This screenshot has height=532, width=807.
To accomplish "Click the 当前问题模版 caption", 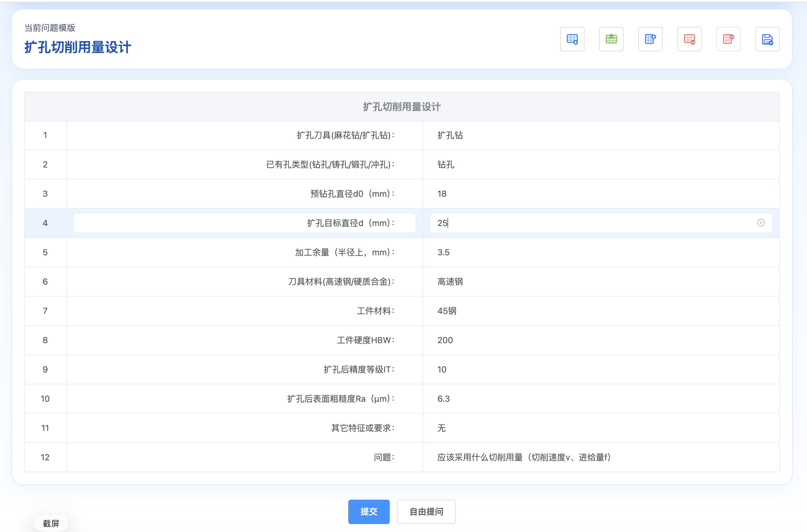I will (x=50, y=28).
